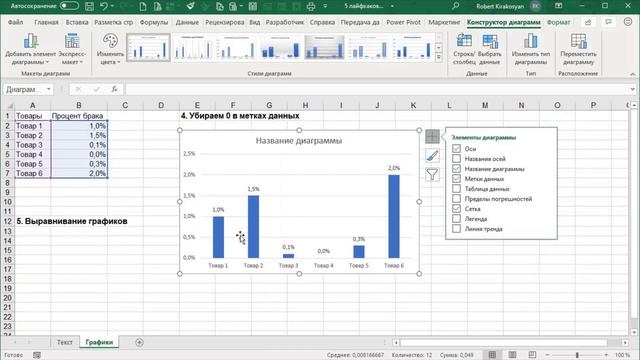Image resolution: width=640 pixels, height=360 pixels.
Task: Click the ribbon display options icon
Action: (x=558, y=6)
